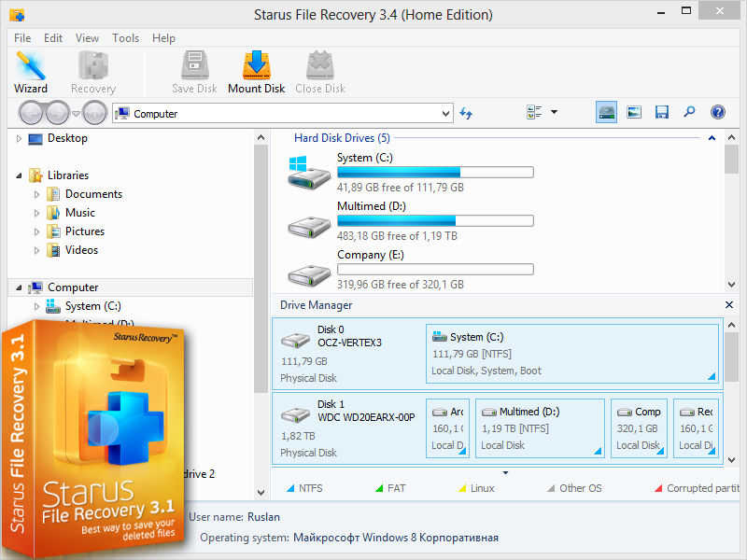Toggle the Drive Manager panel icon
Viewport: 747px width, 560px height.
coord(606,112)
